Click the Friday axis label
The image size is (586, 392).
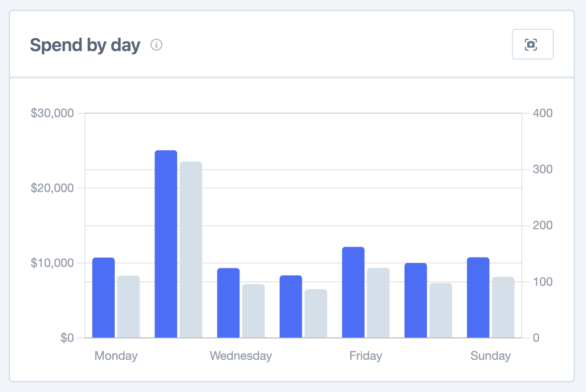[x=366, y=356]
